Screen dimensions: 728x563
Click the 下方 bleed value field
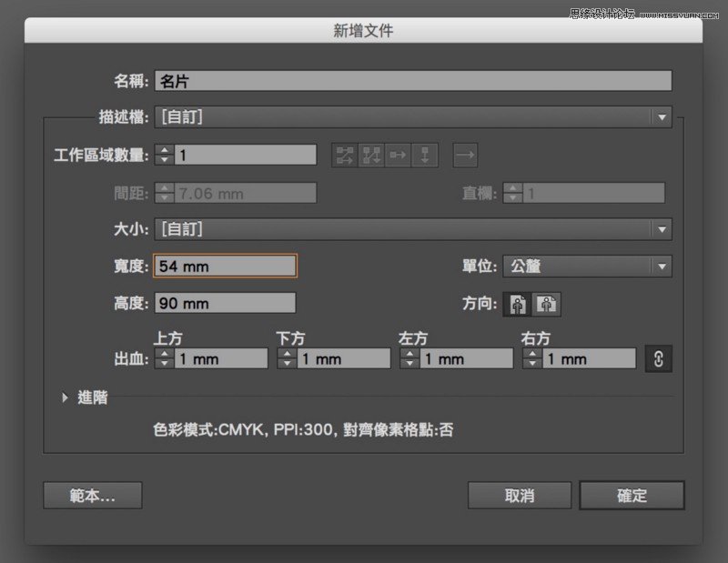click(x=344, y=358)
